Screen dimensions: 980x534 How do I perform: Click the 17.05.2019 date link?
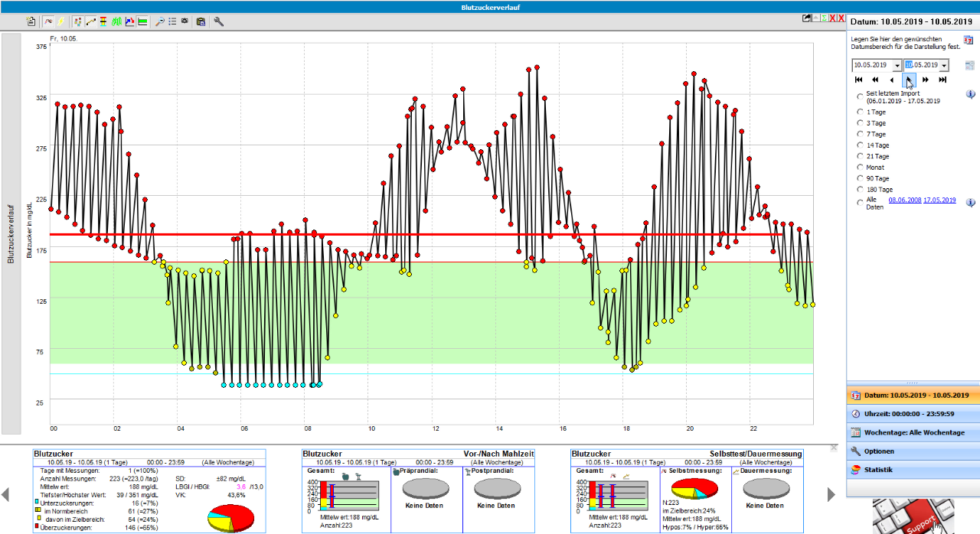939,200
